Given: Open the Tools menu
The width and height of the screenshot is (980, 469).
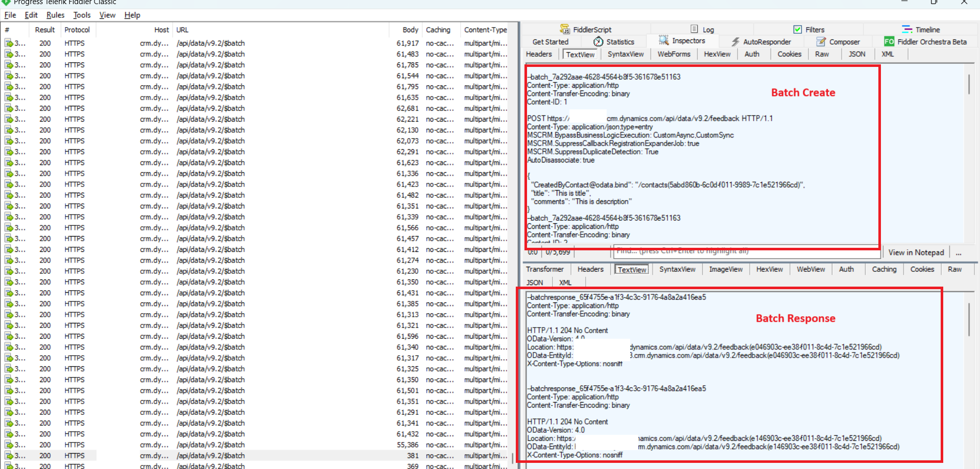Looking at the screenshot, I should tap(82, 15).
